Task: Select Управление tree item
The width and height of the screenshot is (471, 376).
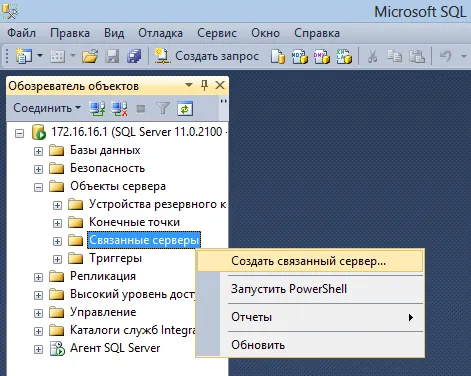Action: [103, 312]
